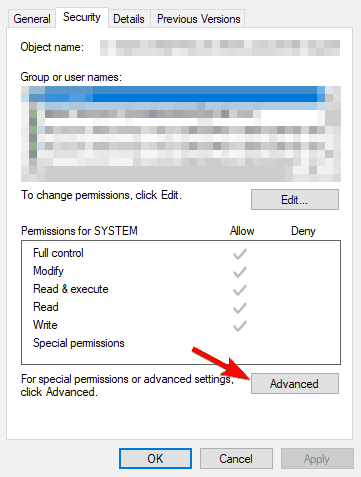Image resolution: width=361 pixels, height=477 pixels.
Task: Select the Special permissions entry
Action: (x=79, y=343)
